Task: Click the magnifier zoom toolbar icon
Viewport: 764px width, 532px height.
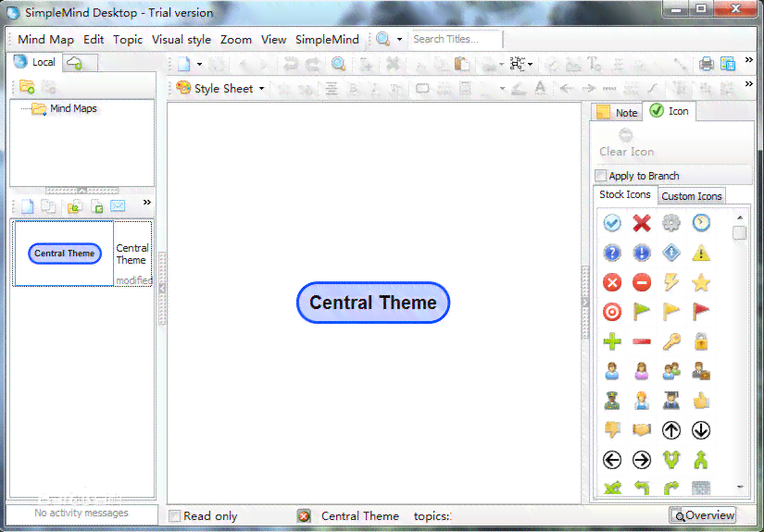Action: (x=338, y=64)
